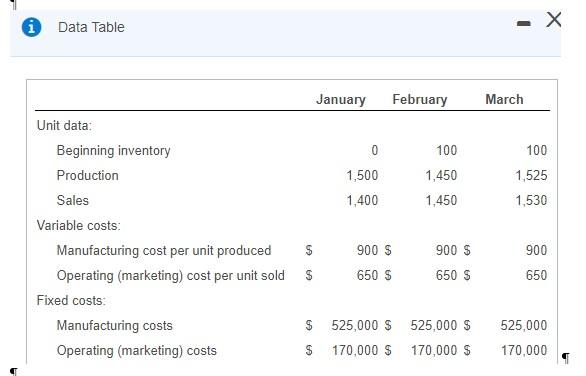586x376 pixels.
Task: Select the 'Operating (marketing) costs' row label
Action: [136, 351]
